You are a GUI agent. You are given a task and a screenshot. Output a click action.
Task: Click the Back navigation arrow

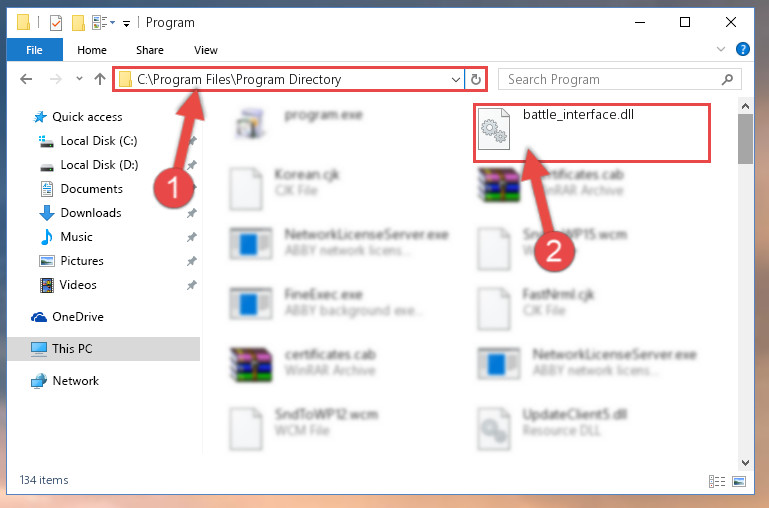click(26, 79)
